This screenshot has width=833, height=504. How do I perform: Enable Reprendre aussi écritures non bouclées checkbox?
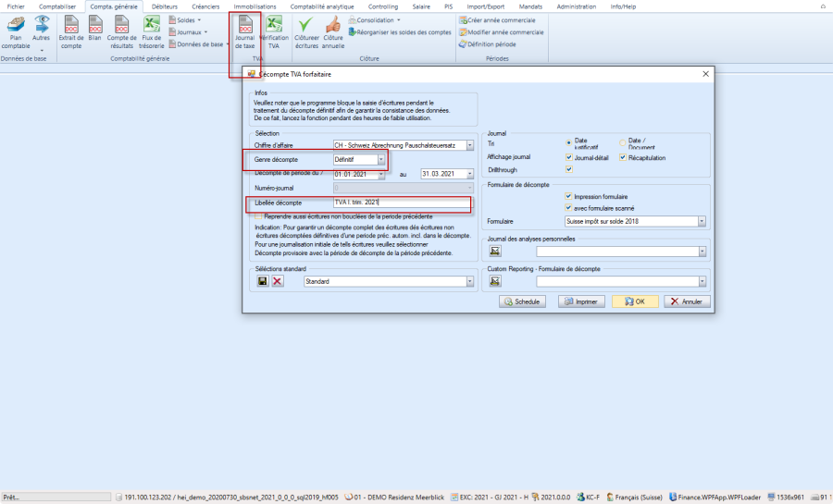(258, 216)
